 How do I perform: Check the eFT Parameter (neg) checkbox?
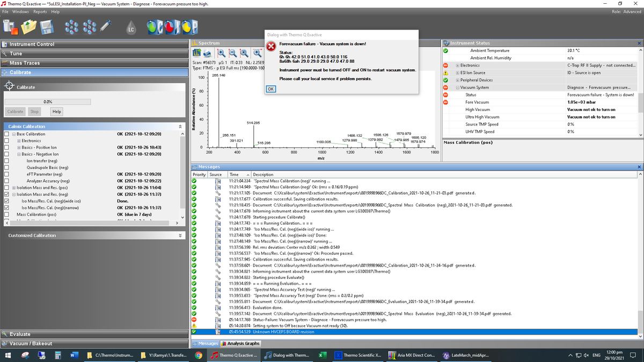click(6, 174)
